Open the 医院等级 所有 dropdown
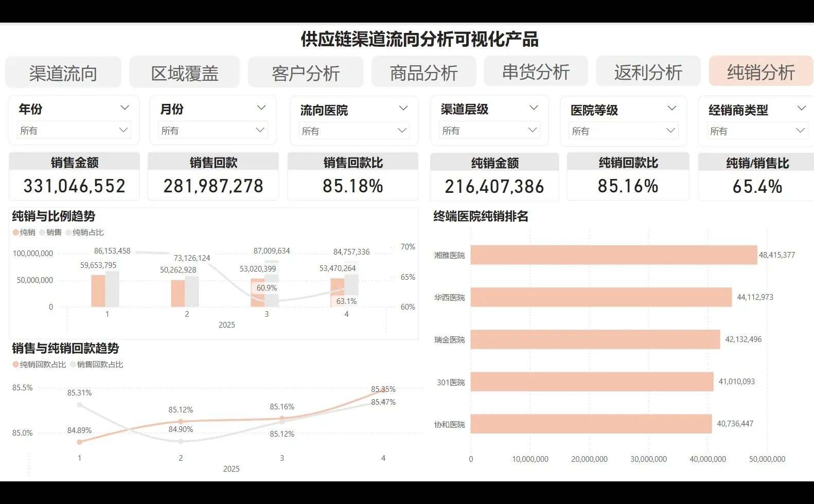Viewport: 814px width, 504px height. pos(624,131)
